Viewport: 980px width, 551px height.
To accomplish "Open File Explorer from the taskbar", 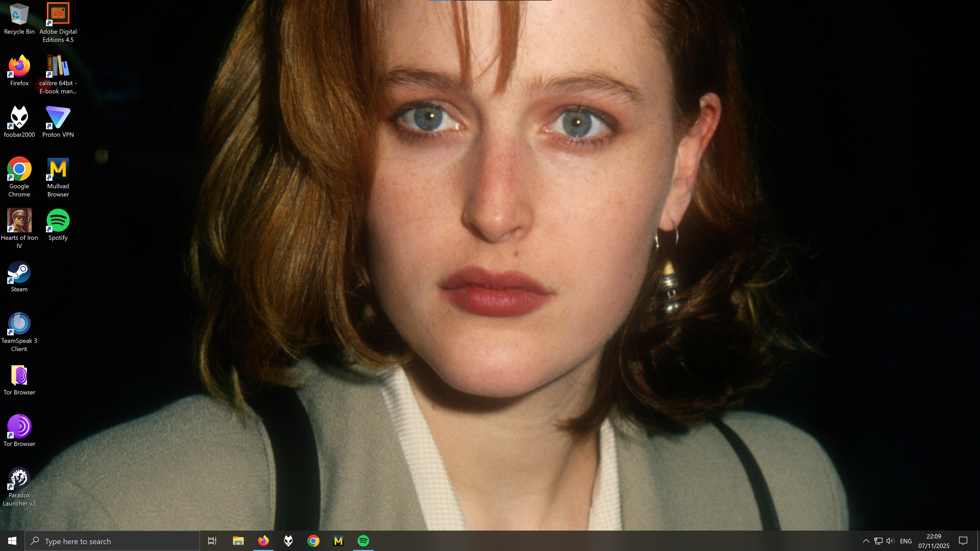I will coord(238,541).
